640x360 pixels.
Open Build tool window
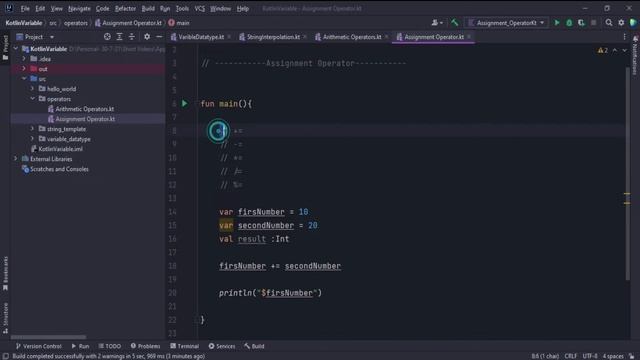254,346
